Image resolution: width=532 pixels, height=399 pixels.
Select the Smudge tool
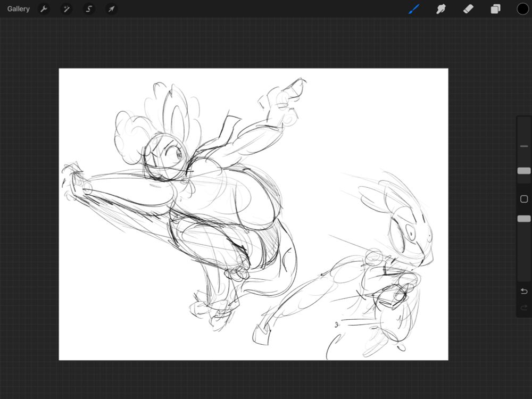440,9
